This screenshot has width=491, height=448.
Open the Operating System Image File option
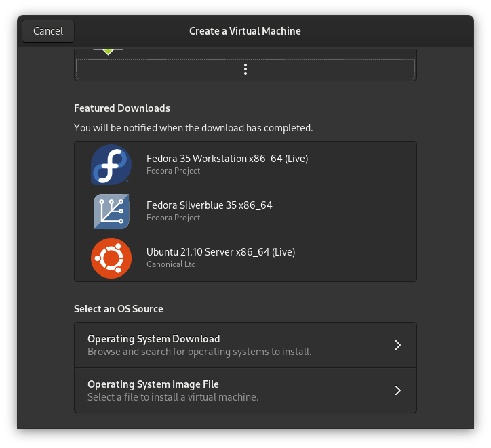tap(245, 390)
